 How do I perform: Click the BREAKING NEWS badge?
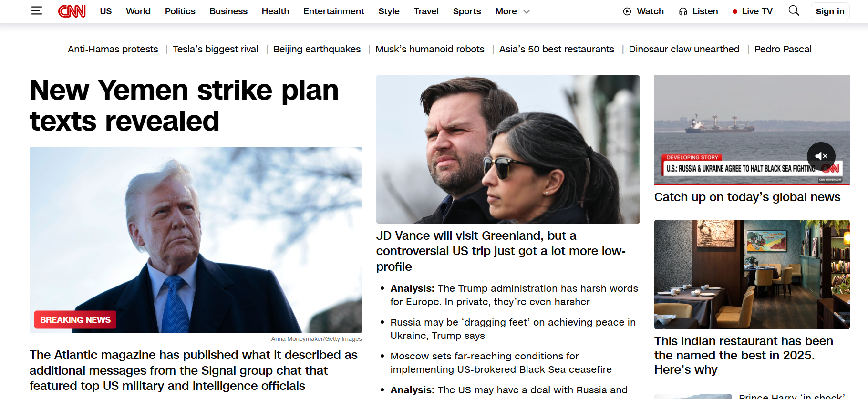click(x=75, y=320)
